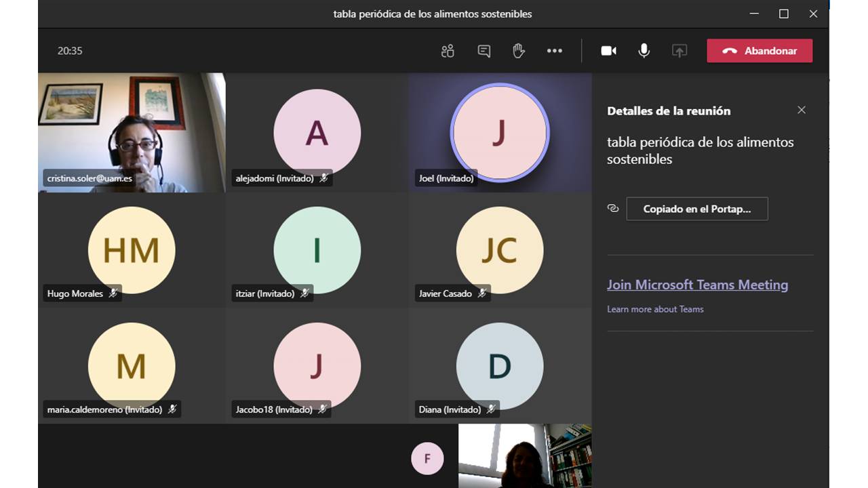Open the participants list icon
This screenshot has height=488, width=868.
[x=448, y=51]
